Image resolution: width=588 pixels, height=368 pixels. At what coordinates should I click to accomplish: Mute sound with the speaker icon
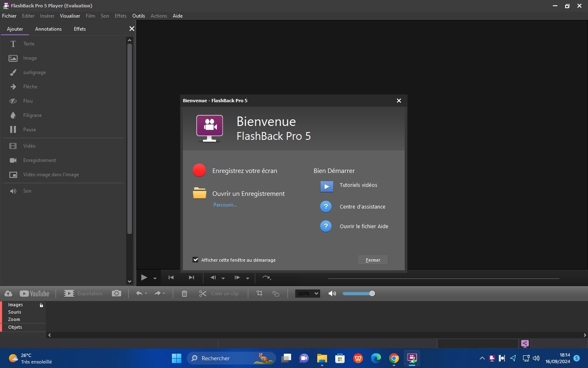coord(332,294)
